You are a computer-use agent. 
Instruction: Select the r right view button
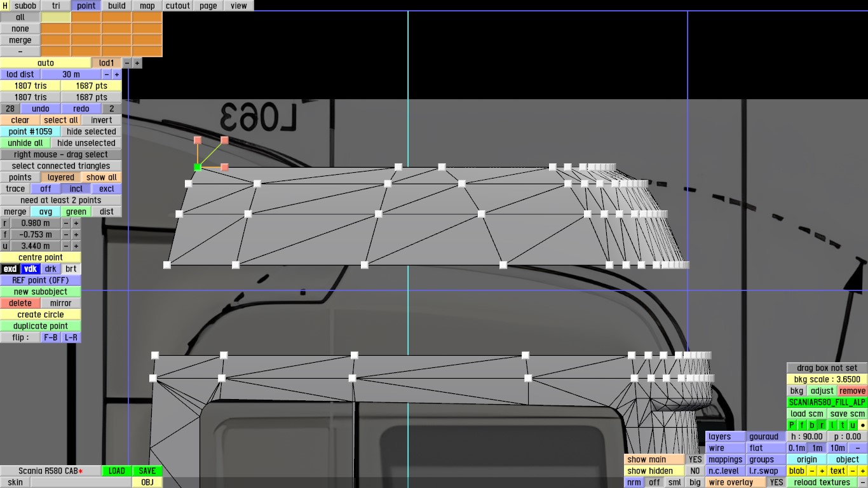click(823, 425)
